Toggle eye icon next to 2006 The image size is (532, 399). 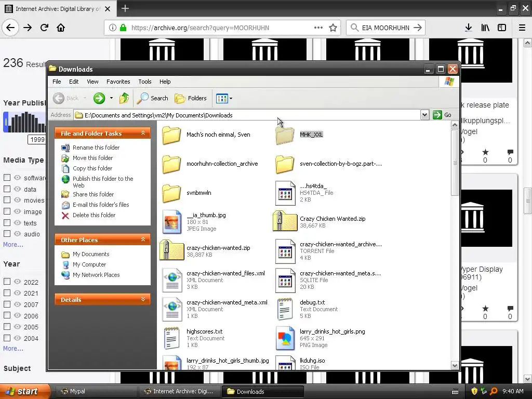point(17,315)
